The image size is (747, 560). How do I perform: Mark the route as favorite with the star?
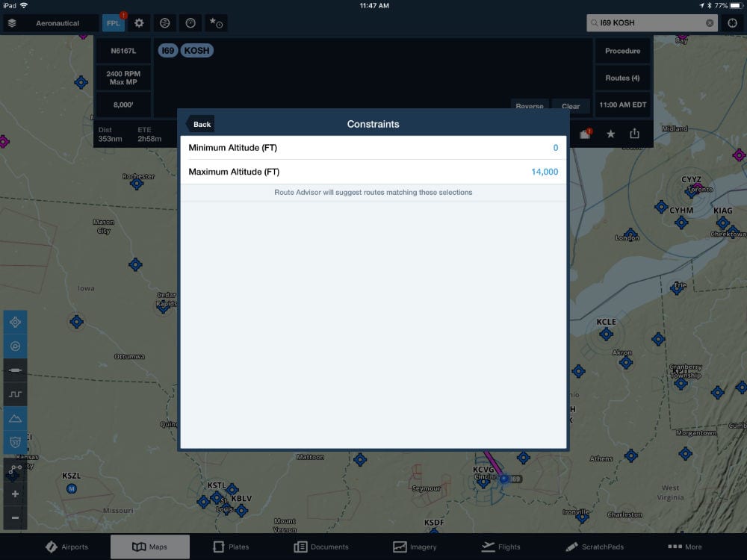611,132
